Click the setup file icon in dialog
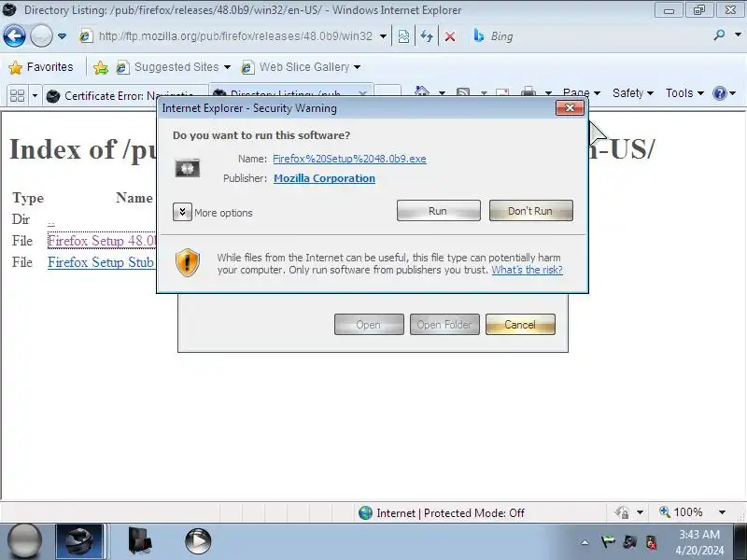 188,168
